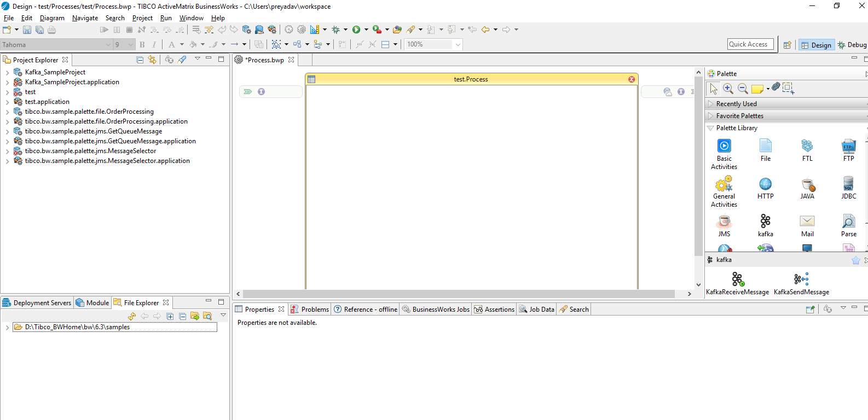Switch to Debug perspective

(852, 45)
